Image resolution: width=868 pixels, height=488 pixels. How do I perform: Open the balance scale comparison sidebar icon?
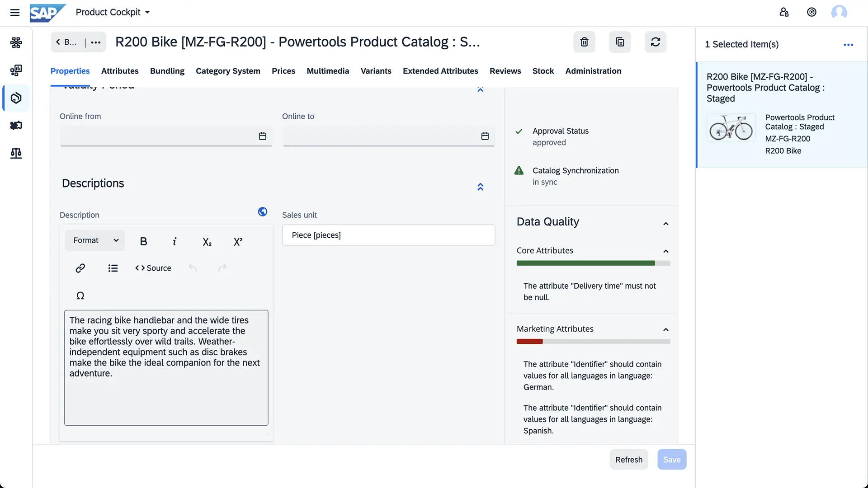click(x=16, y=153)
